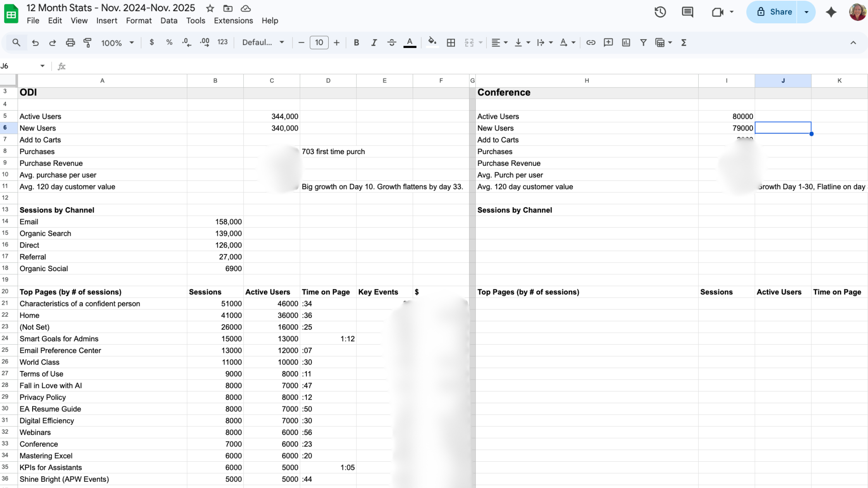Open the Format menu
Viewport: 868px width, 488px height.
(x=139, y=21)
